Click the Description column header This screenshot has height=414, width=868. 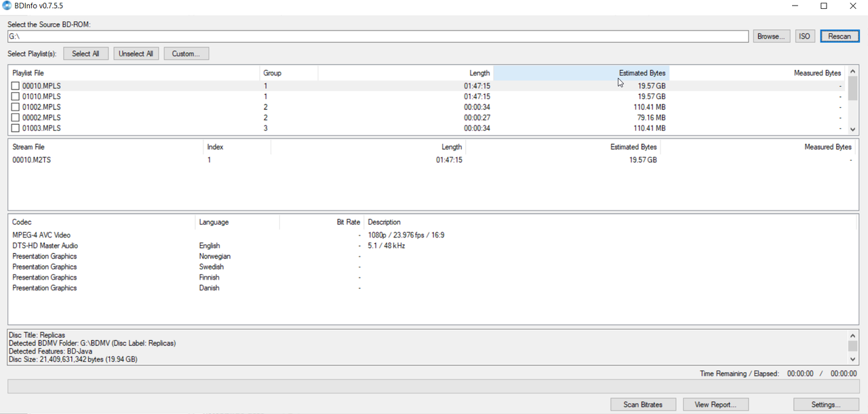click(610, 222)
